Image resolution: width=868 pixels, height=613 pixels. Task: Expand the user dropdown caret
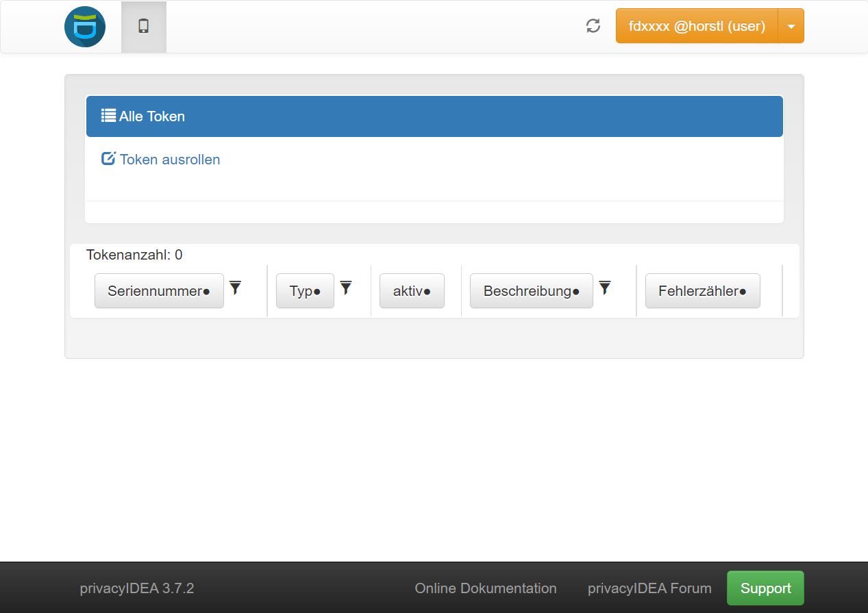[x=791, y=26]
